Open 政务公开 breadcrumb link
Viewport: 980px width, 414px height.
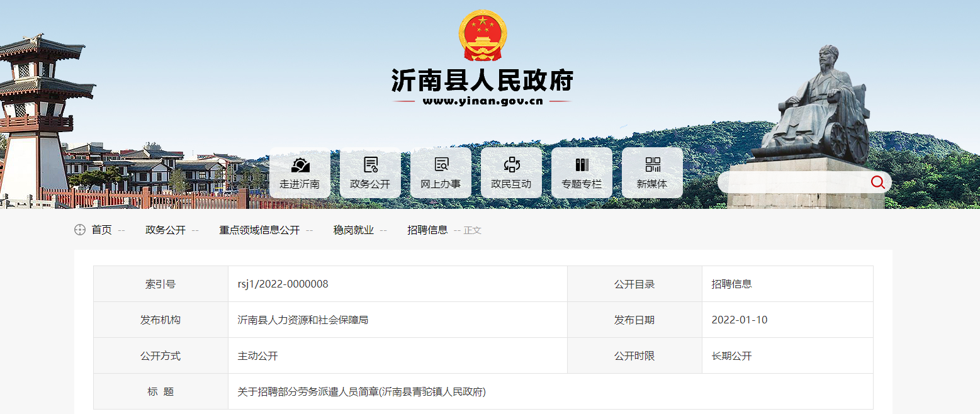coord(166,230)
